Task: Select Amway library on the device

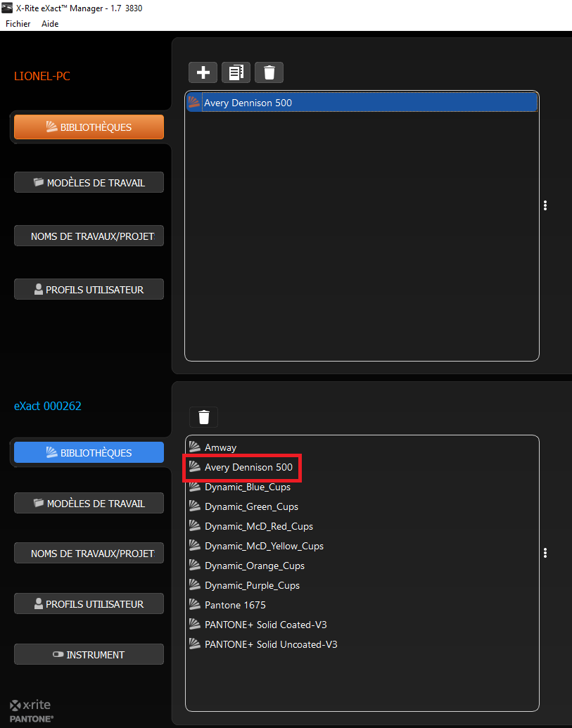Action: (362, 447)
